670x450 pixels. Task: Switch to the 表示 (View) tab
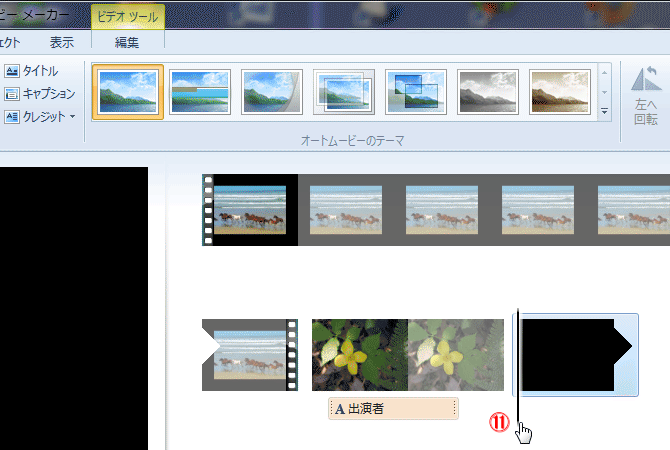(62, 42)
